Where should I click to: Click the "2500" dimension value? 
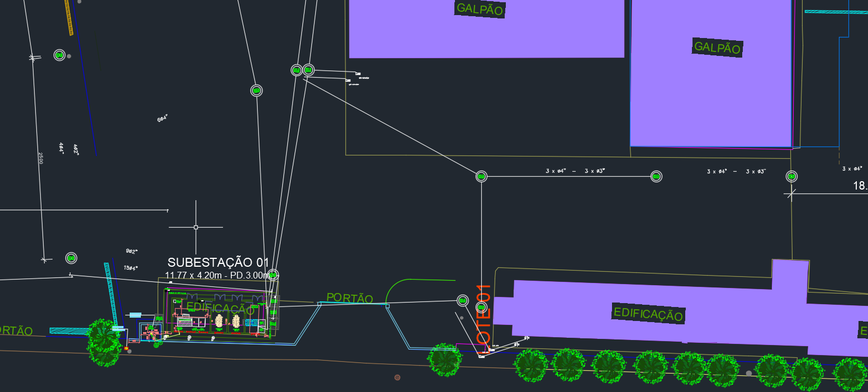[x=40, y=158]
